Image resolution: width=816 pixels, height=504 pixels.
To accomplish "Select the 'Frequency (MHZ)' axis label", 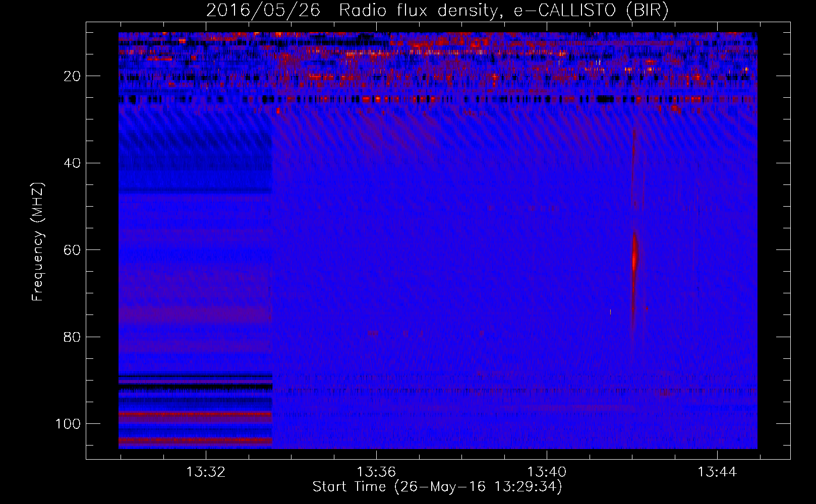I will [38, 241].
